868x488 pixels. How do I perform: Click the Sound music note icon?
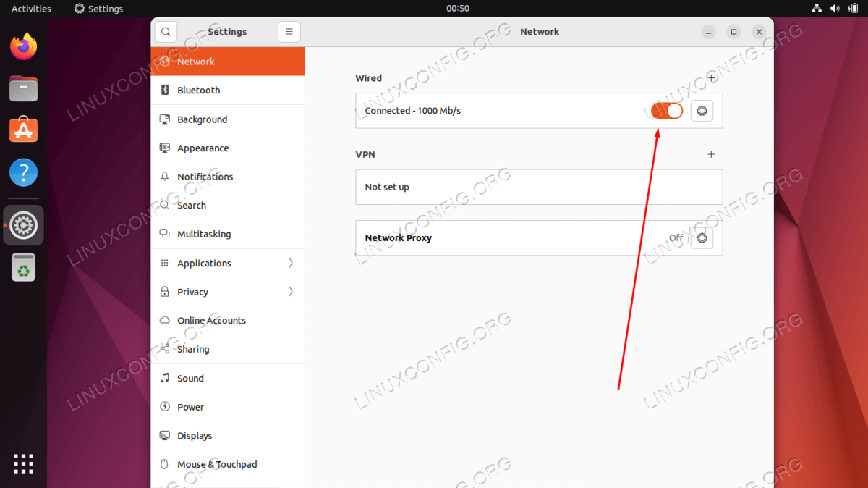pos(164,378)
